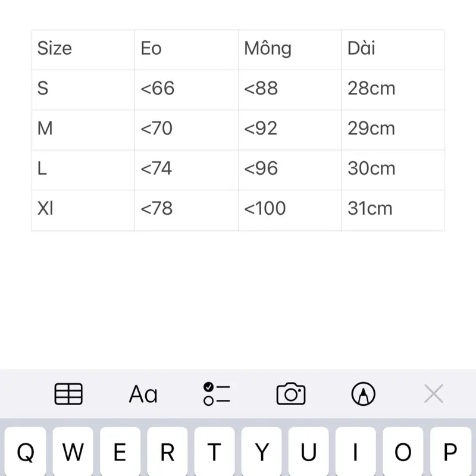Select the "Dài" header cell

tap(393, 49)
